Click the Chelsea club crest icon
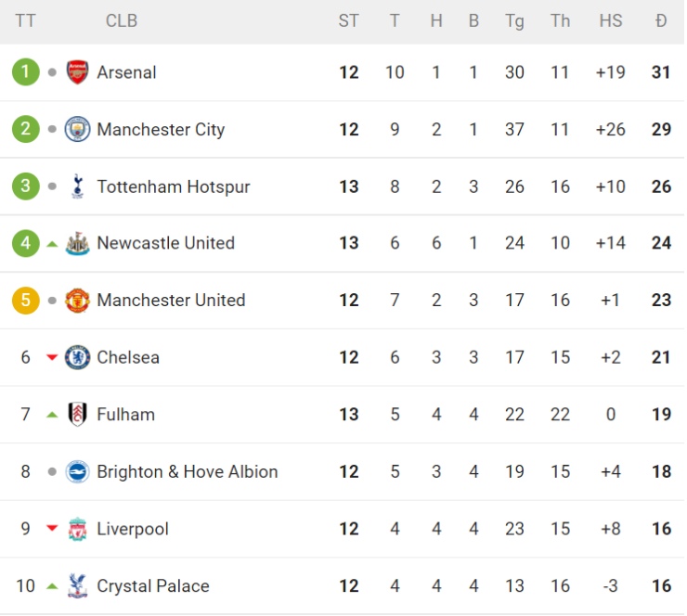This screenshot has height=616, width=687. tap(77, 357)
